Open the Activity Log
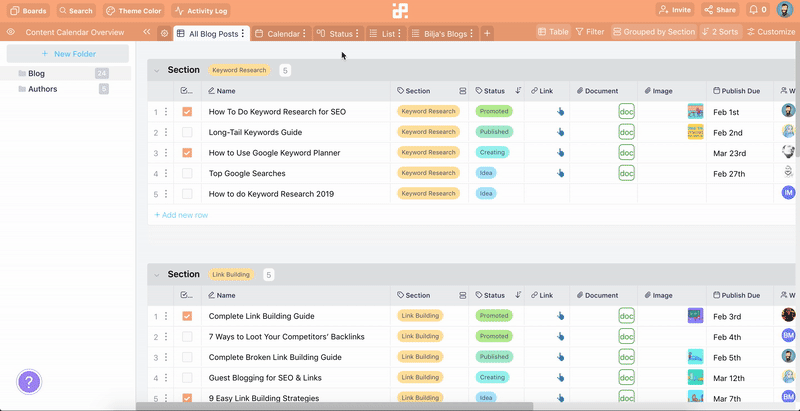800x411 pixels. click(x=201, y=10)
